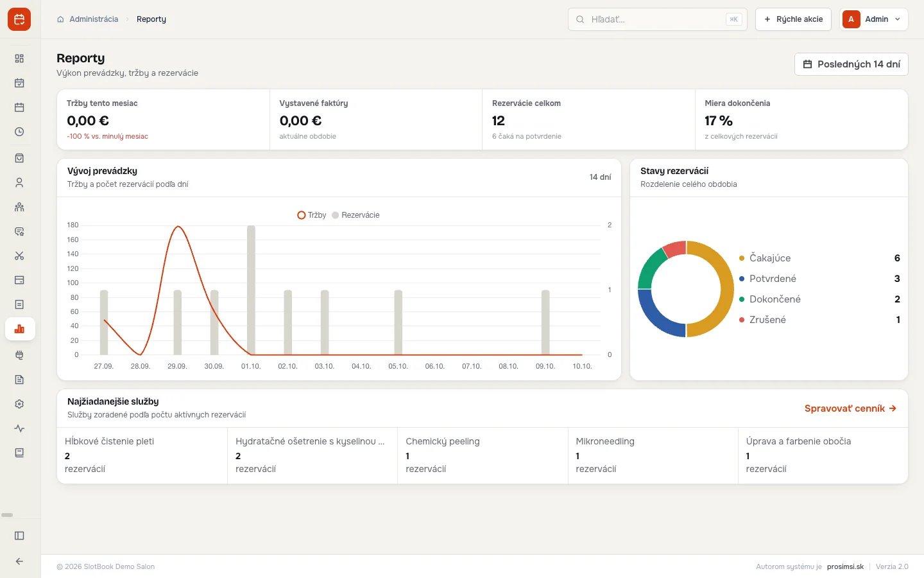Click the back arrow at sidebar bottom

pyautogui.click(x=19, y=561)
